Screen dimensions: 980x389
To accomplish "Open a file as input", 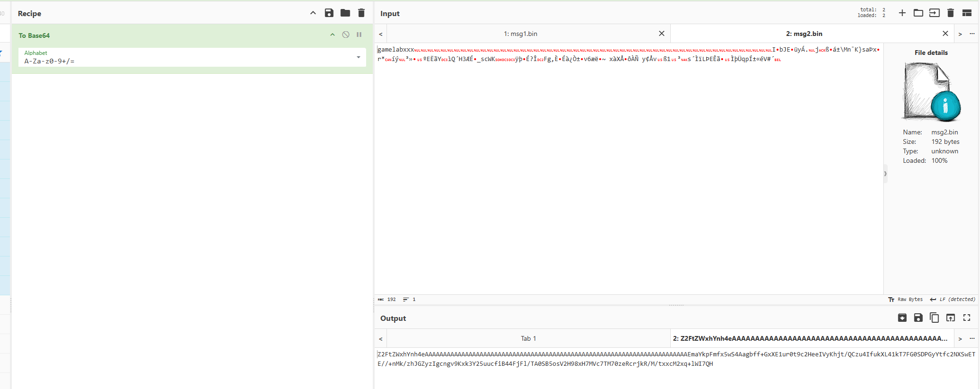I will [935, 13].
